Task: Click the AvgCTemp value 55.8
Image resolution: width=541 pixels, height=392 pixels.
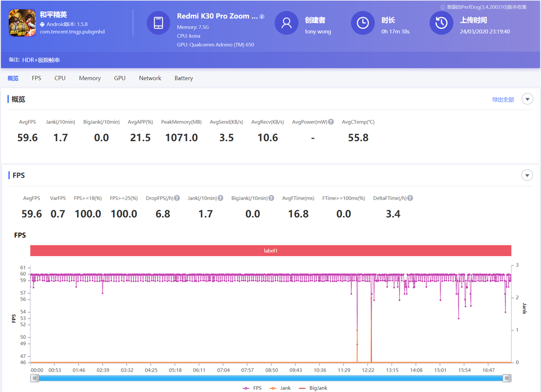Action: coord(358,137)
